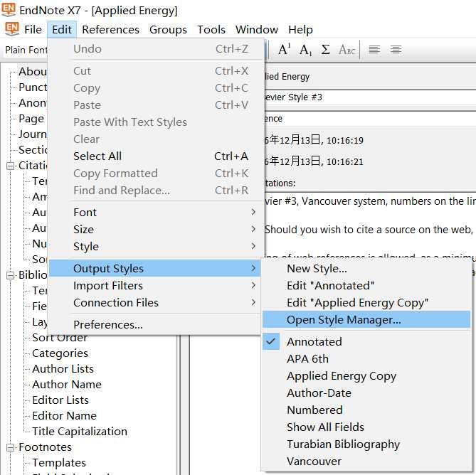Click the EndNote icon beside the File menu
Viewport: 476px width, 475px height.
(12, 29)
